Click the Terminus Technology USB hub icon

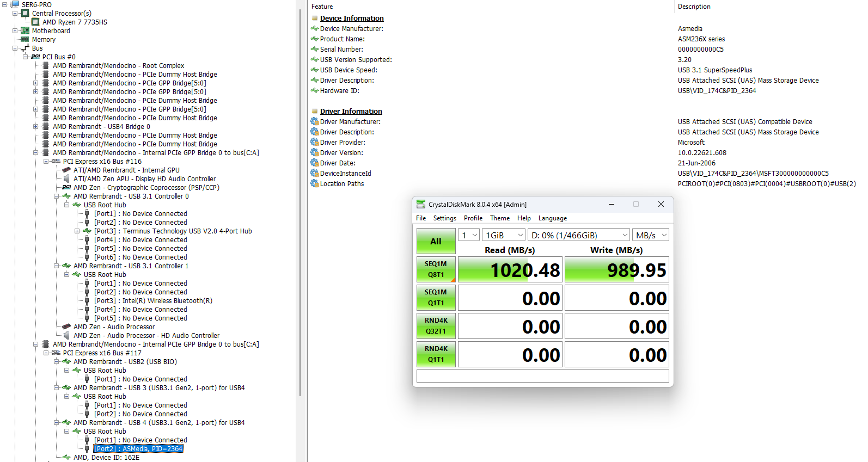[x=87, y=231]
